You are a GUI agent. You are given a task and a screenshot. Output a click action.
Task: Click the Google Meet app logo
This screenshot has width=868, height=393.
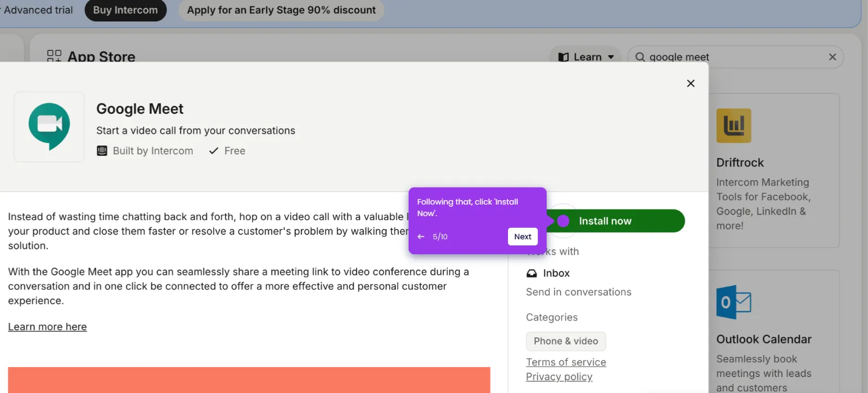tap(49, 127)
